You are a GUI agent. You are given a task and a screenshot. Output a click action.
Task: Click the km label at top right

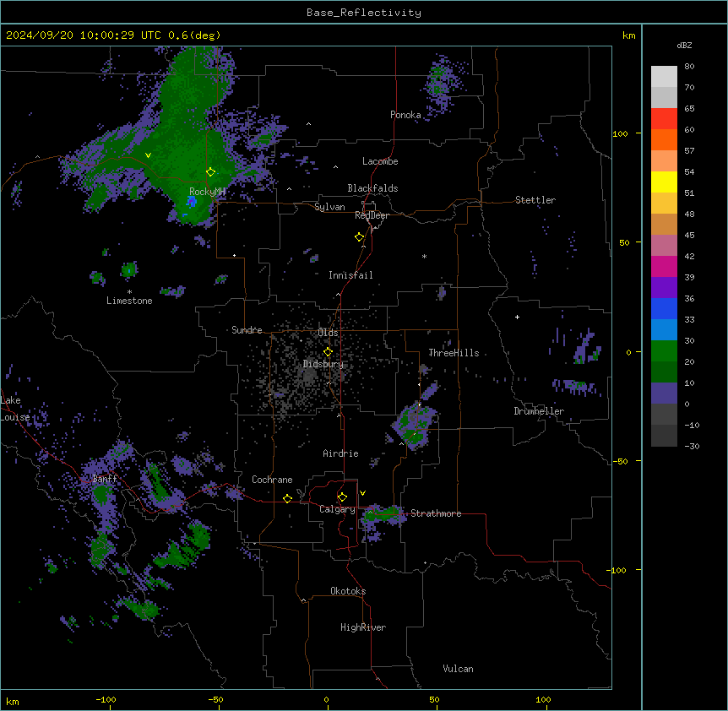coord(629,35)
